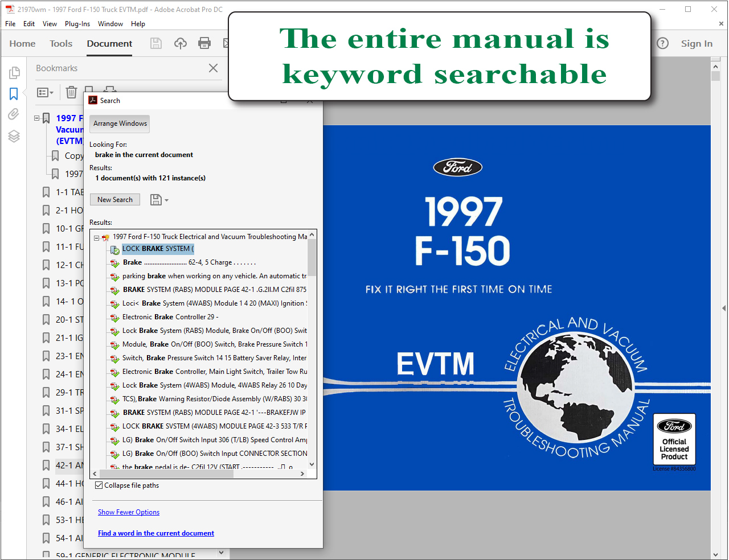Image resolution: width=729 pixels, height=560 pixels.
Task: Click the Arrange Windows button
Action: point(120,123)
